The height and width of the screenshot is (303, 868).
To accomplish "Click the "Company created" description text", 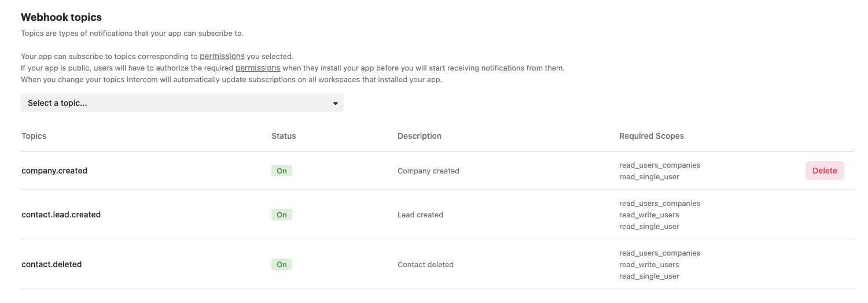I will pos(428,171).
